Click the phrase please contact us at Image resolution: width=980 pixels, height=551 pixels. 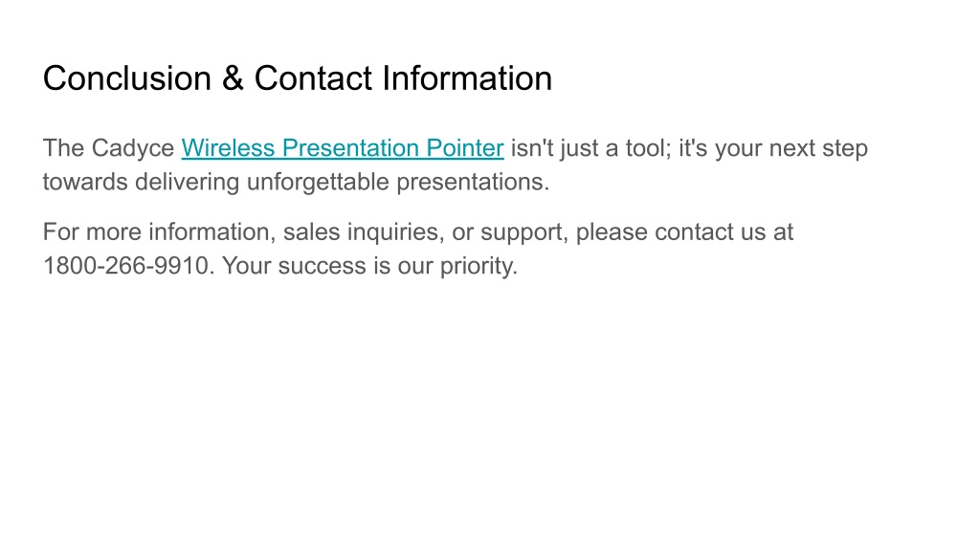pos(684,232)
